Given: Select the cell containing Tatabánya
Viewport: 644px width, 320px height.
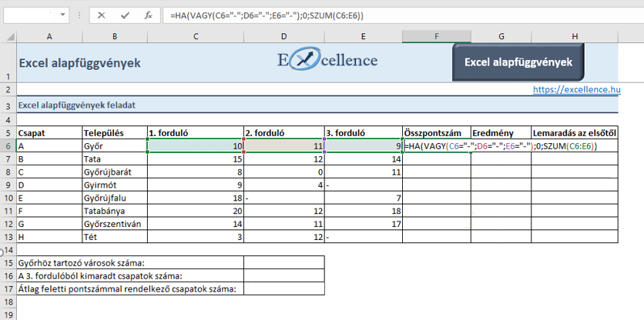Looking at the screenshot, I should (115, 211).
